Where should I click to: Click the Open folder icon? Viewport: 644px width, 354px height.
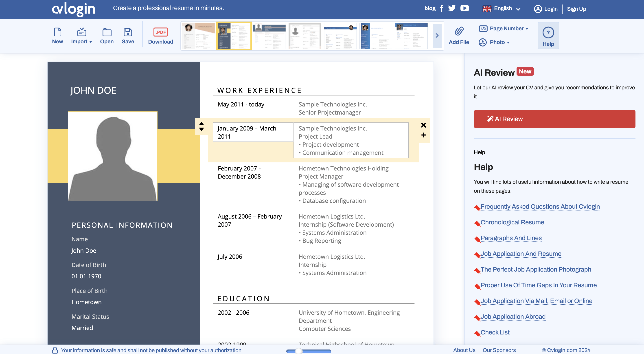click(107, 32)
